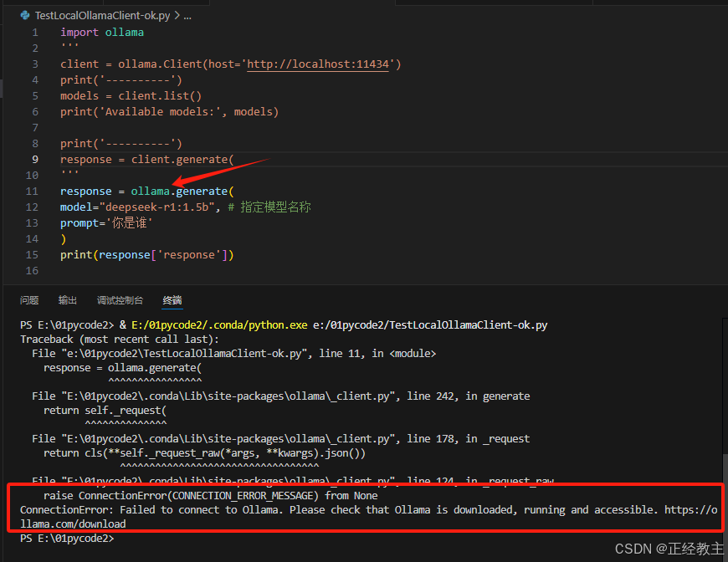
Task: Click the last empty PS E:\01pycode2> prompt
Action: 67,539
